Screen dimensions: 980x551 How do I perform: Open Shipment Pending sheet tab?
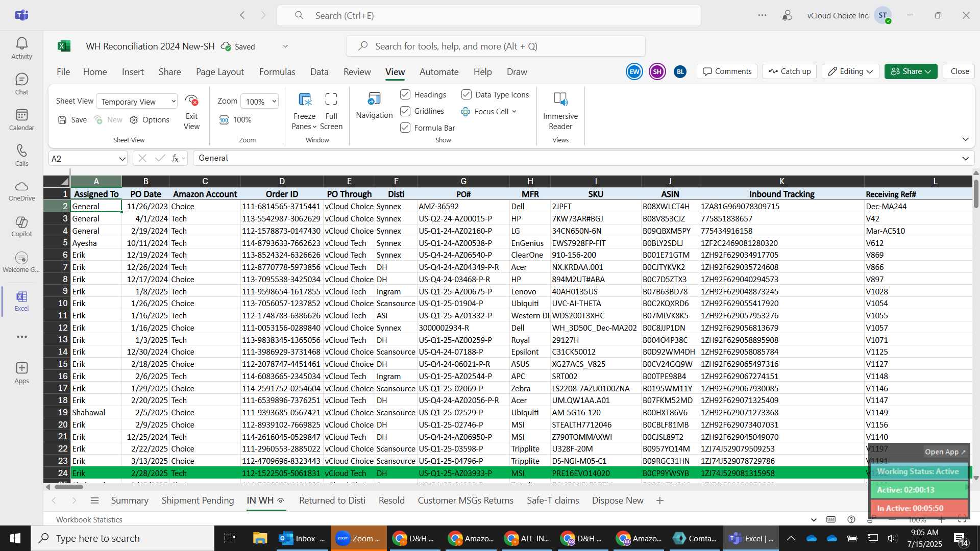[198, 500]
